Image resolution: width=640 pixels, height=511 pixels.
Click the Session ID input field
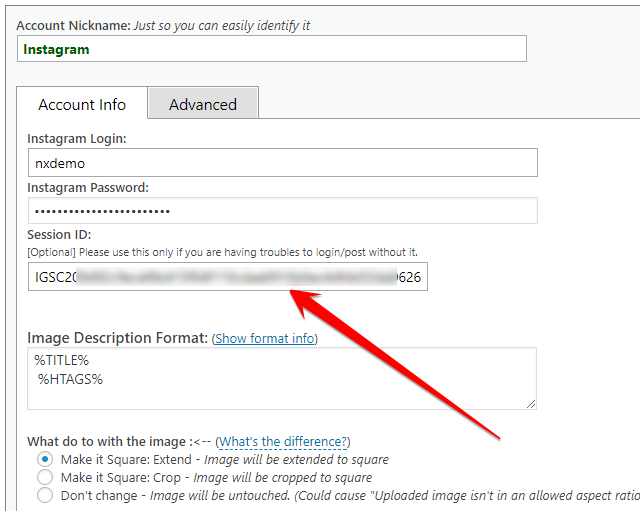click(228, 277)
